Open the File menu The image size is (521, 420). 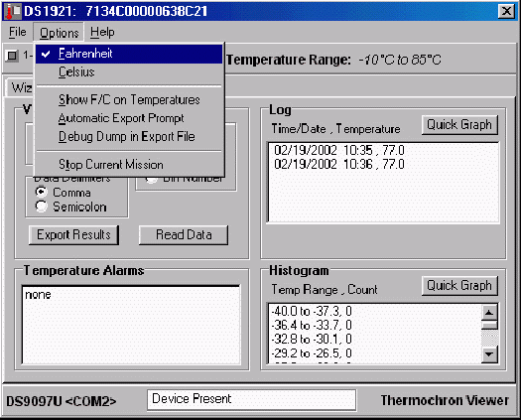[17, 32]
